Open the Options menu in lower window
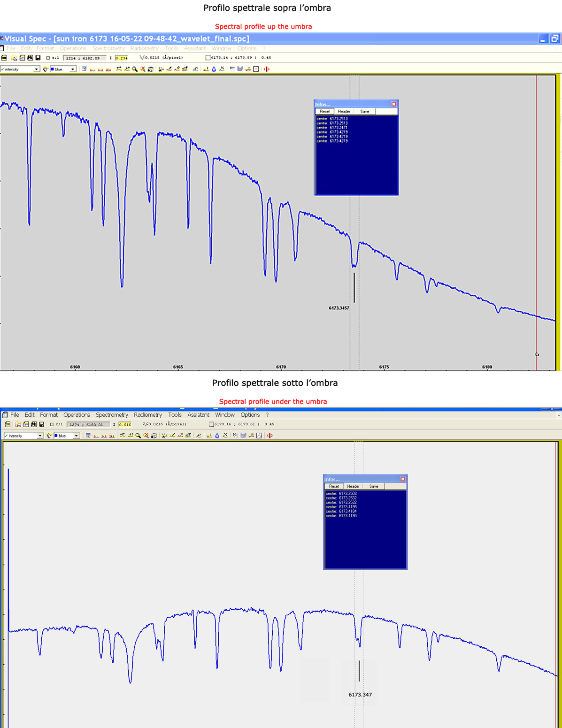 coord(250,415)
